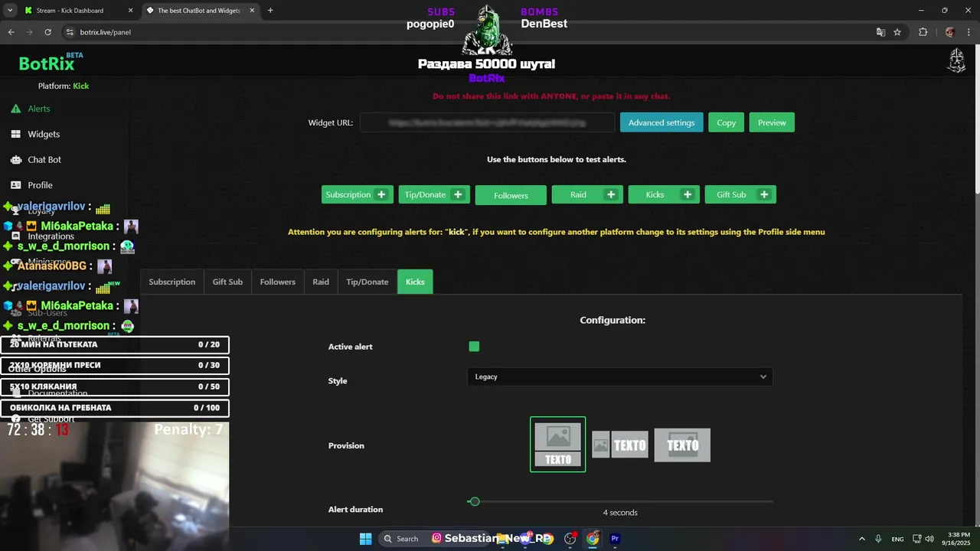Open Windows Start menu

coord(365,539)
